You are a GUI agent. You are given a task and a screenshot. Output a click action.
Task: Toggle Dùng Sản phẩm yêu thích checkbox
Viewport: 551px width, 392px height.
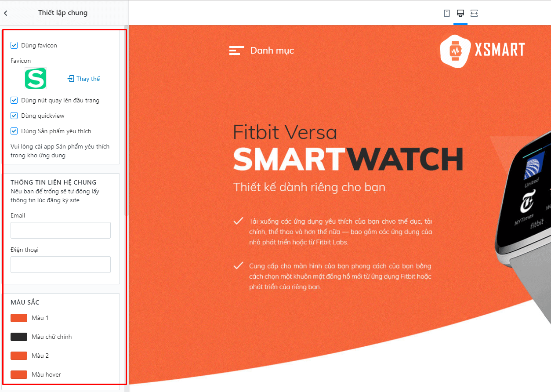click(x=14, y=131)
